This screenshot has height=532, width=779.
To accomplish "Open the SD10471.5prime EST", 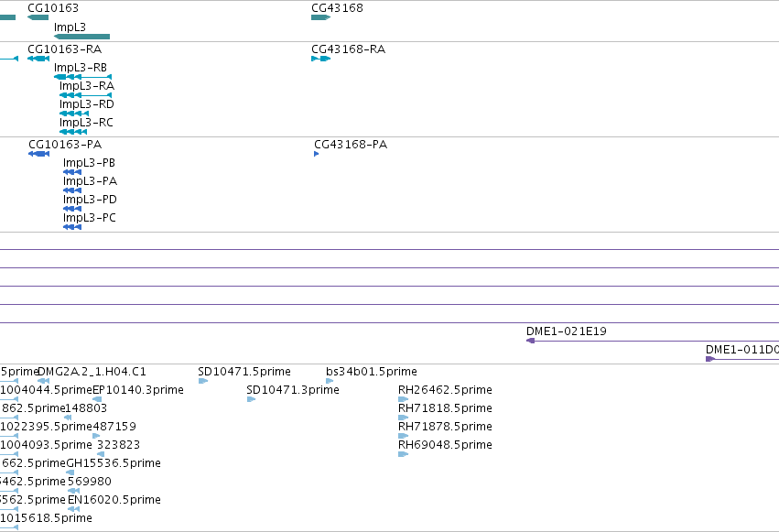I will (x=202, y=381).
